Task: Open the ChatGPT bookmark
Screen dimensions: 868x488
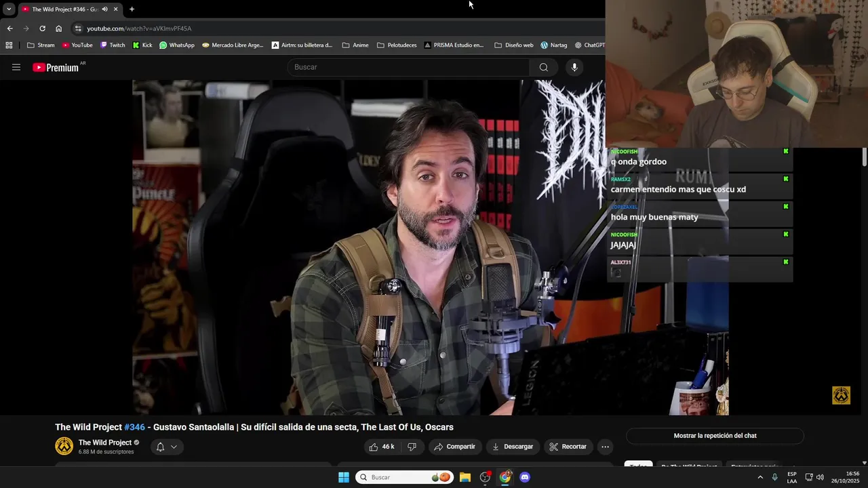Action: pyautogui.click(x=589, y=45)
